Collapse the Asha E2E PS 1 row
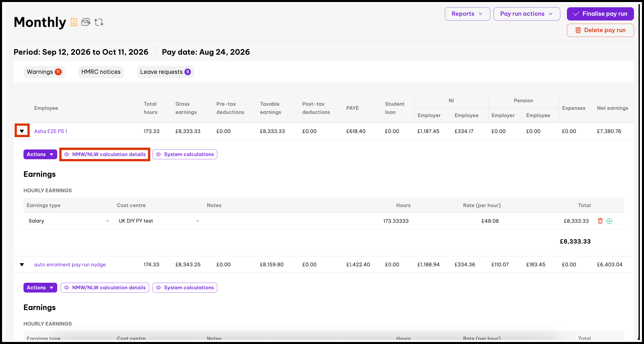 (x=22, y=131)
